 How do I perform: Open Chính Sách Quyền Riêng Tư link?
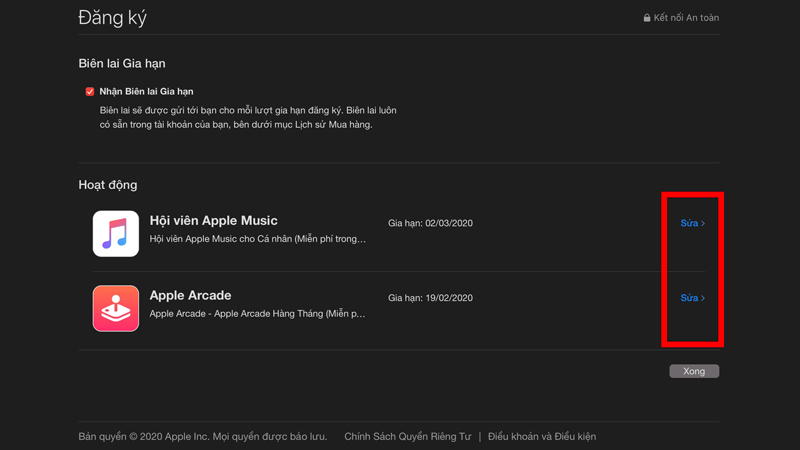point(407,437)
